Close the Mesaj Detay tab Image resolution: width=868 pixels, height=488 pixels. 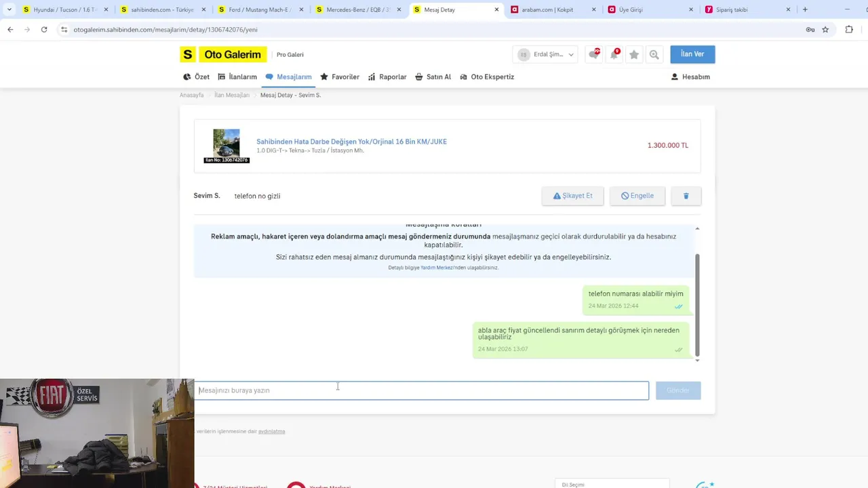click(496, 9)
